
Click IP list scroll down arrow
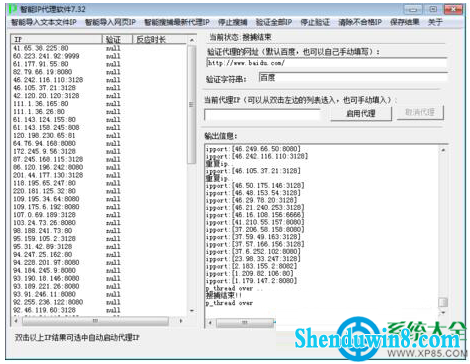coord(192,311)
